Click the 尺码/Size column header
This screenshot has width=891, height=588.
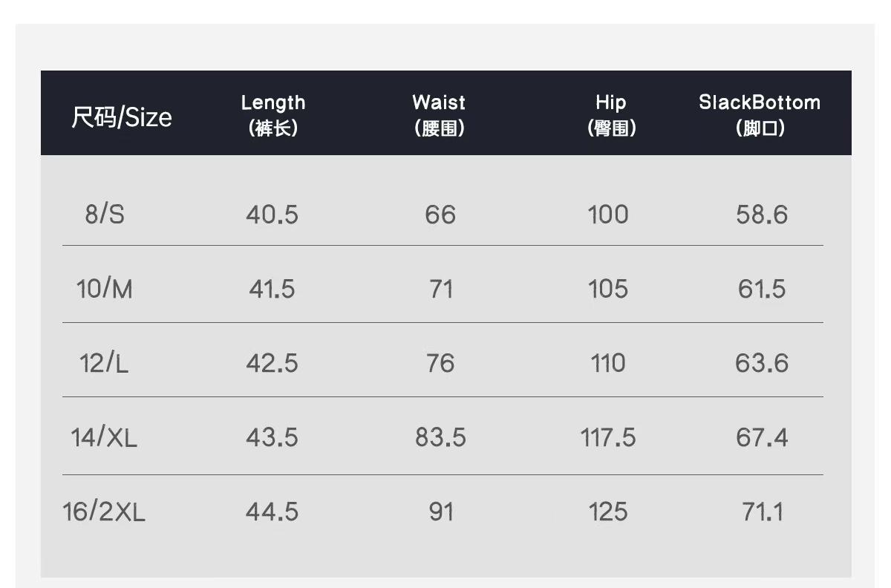coord(122,117)
